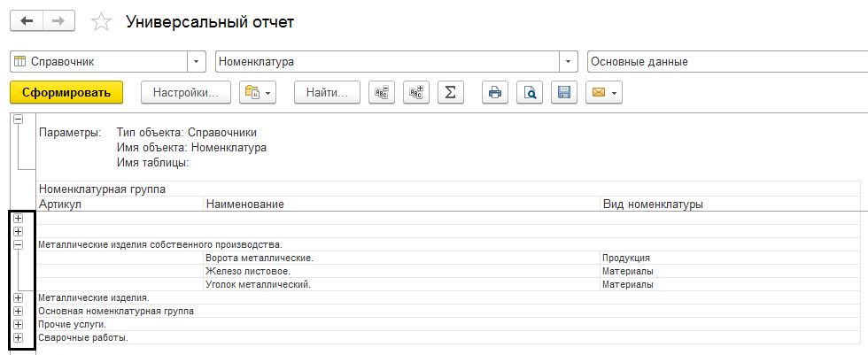Open the Номенклатура object dropdown arrow
This screenshot has width=868, height=355.
click(x=568, y=62)
